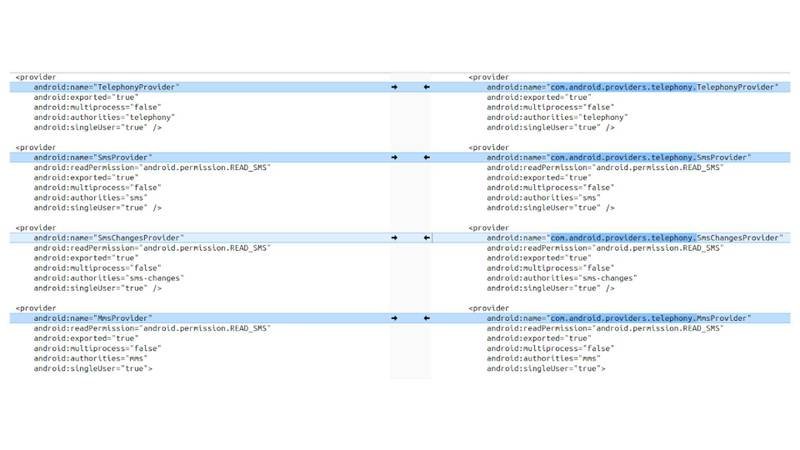Click left pane singleUser line in sms-changes block

(97, 288)
